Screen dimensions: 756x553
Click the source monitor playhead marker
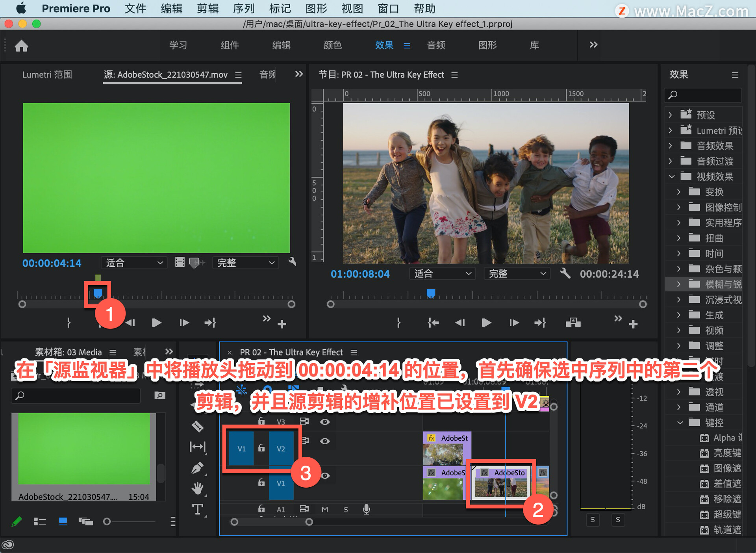[x=98, y=293]
